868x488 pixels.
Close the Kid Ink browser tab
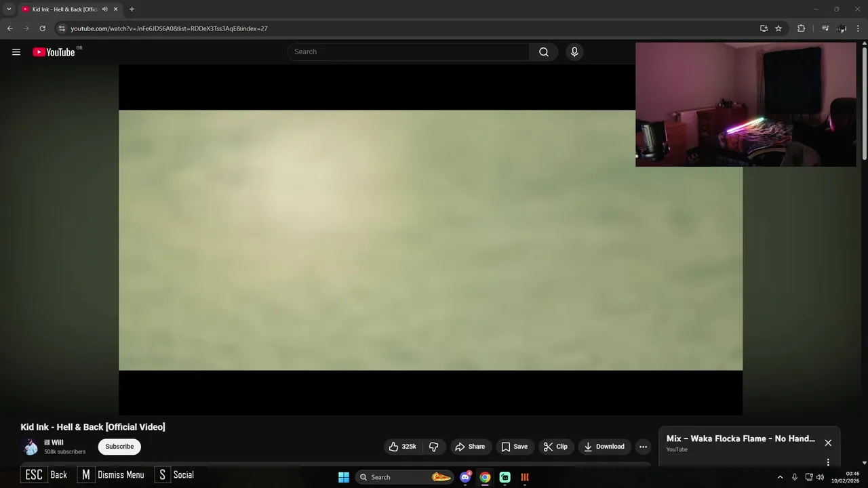pos(116,9)
